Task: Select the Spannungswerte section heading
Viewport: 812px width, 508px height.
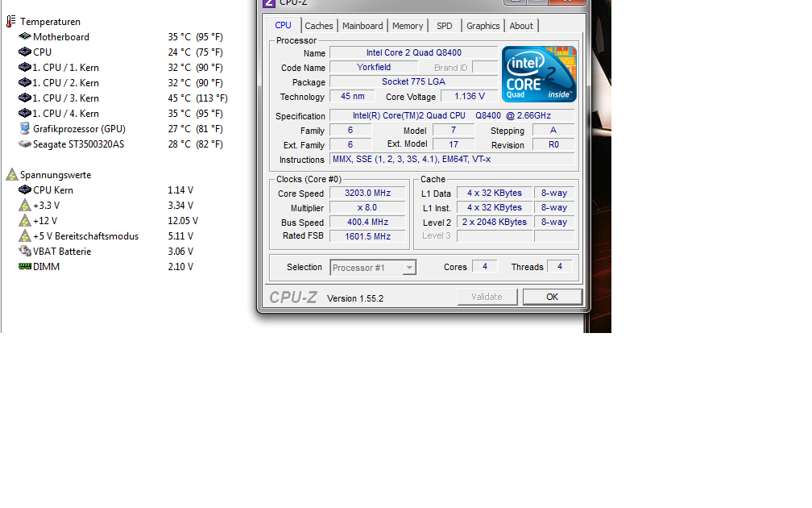Action: tap(56, 175)
